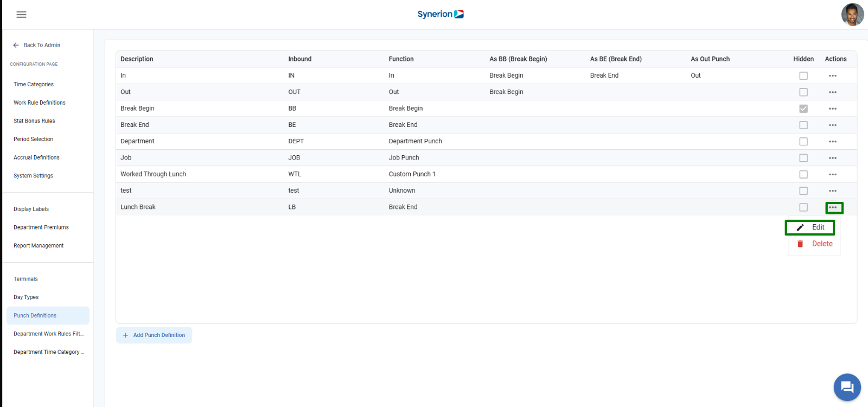The height and width of the screenshot is (407, 868).
Task: Uncheck Hidden checkbox for Break Begin row
Action: (803, 109)
